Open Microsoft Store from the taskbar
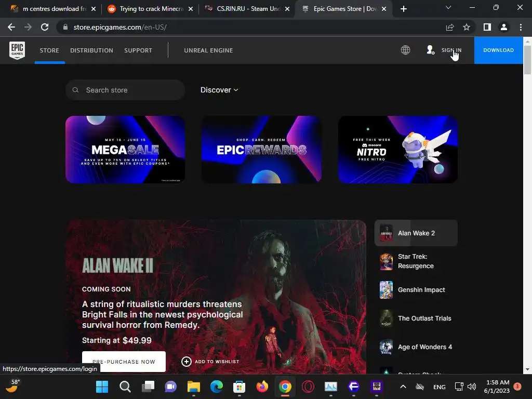The height and width of the screenshot is (399, 532). 239,387
